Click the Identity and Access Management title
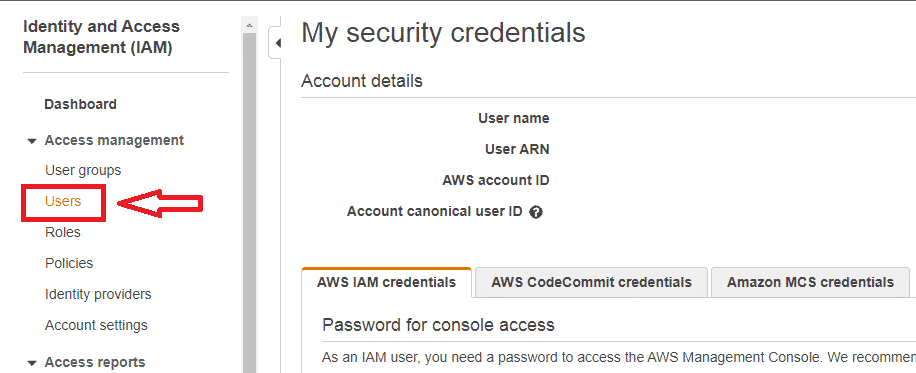Screen dimensions: 916x373 pyautogui.click(x=102, y=37)
